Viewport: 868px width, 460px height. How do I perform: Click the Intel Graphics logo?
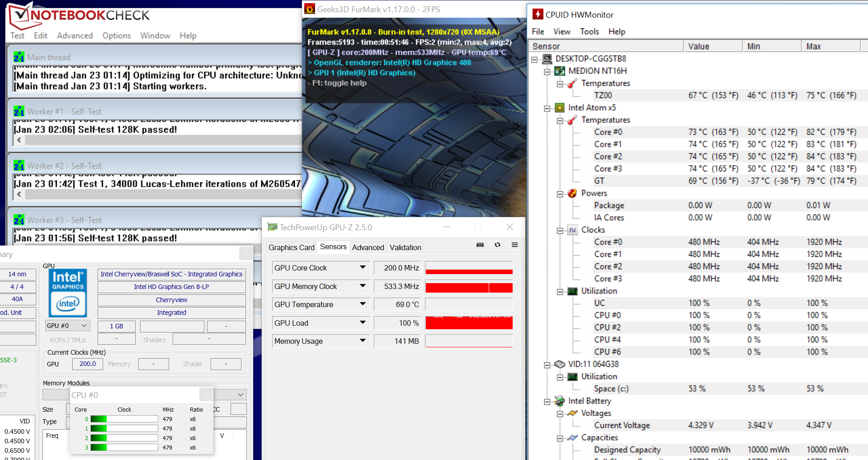(x=68, y=293)
